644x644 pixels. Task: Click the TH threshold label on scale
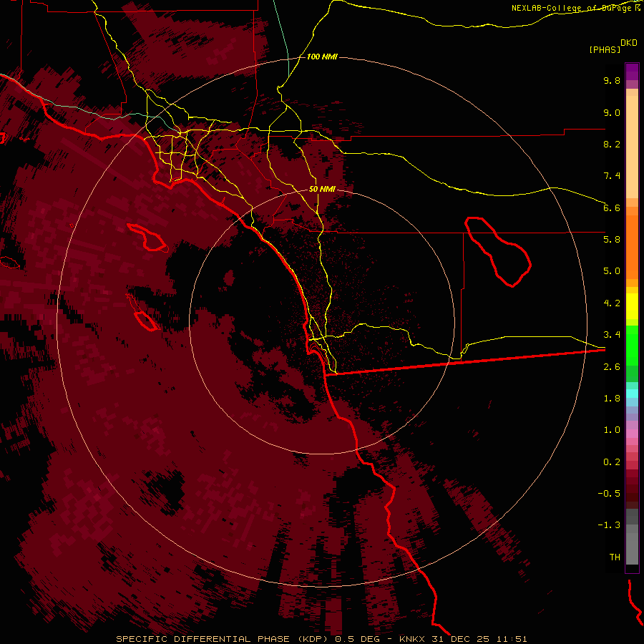coord(615,557)
